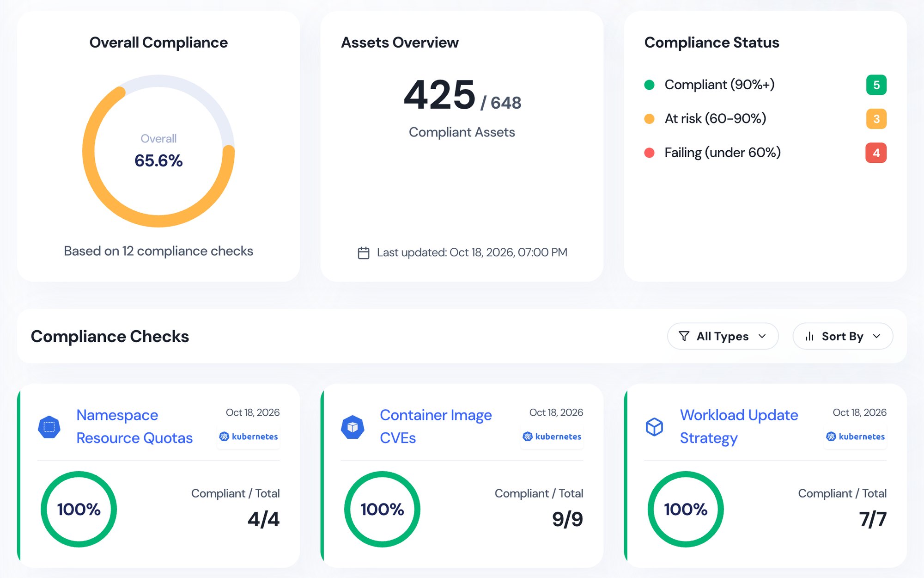Image resolution: width=924 pixels, height=578 pixels.
Task: Open the Namespace Resource Quotas link
Action: (x=134, y=426)
